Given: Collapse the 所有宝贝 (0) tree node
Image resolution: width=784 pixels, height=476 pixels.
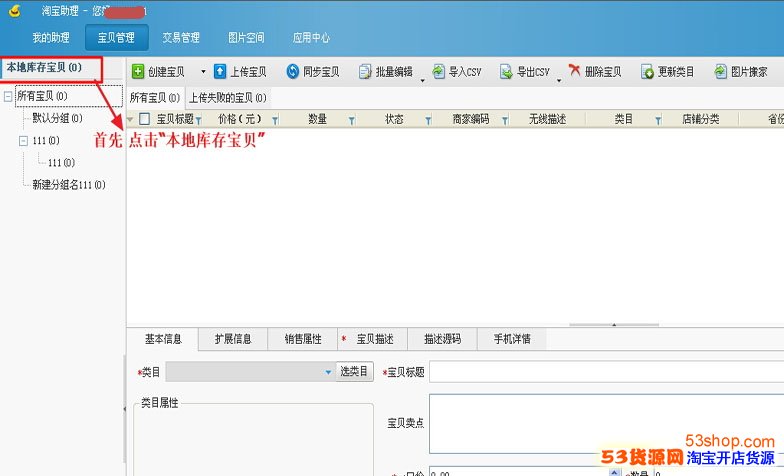Looking at the screenshot, I should tap(8, 96).
